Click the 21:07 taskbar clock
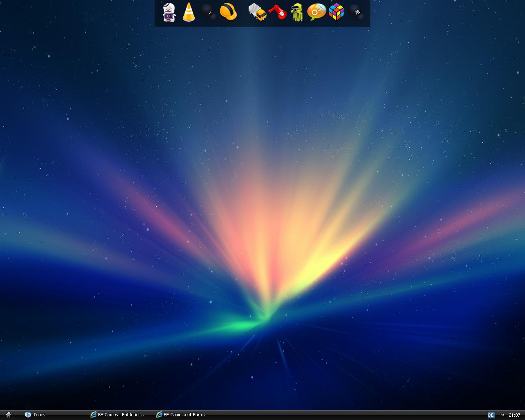525x420 pixels. coord(514,415)
